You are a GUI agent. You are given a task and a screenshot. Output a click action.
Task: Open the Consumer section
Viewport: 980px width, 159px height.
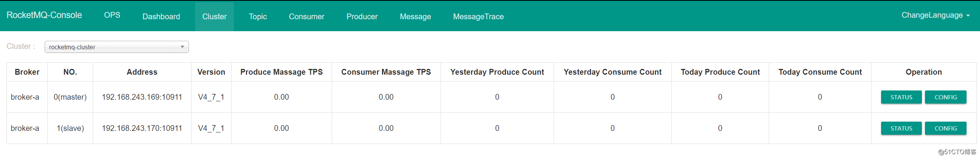coord(307,17)
